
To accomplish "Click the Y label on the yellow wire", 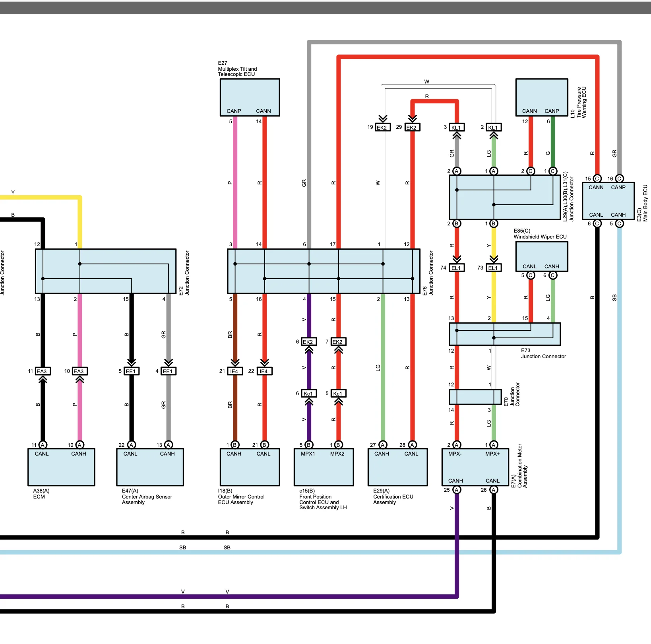I will click(x=13, y=192).
